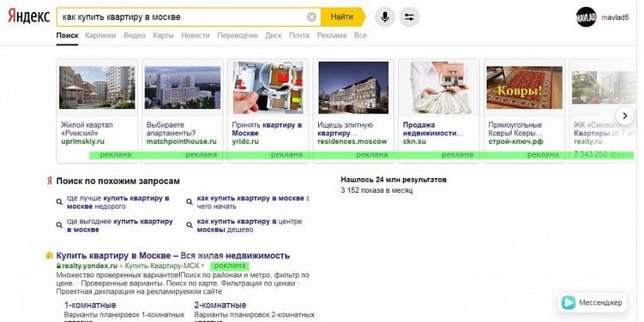Open 'Продажа недвижимости' ad title

(x=433, y=128)
